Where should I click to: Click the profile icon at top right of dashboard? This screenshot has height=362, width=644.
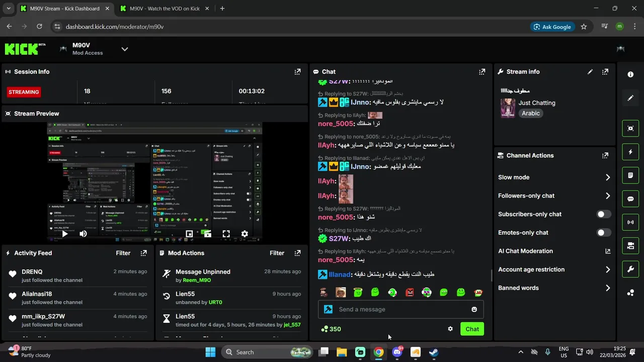pyautogui.click(x=620, y=49)
